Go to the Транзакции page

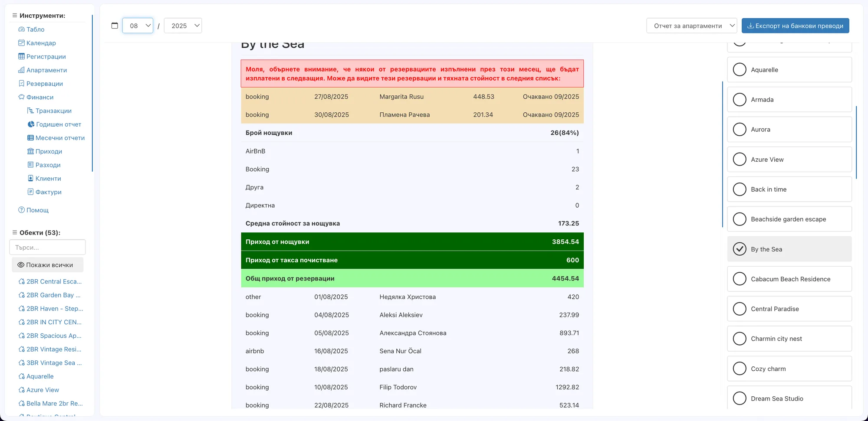coord(49,111)
